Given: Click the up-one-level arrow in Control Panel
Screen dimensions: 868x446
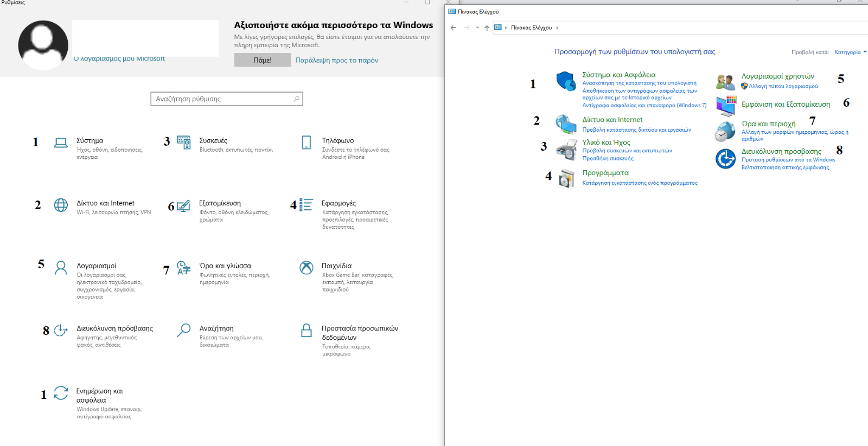Looking at the screenshot, I should [487, 28].
